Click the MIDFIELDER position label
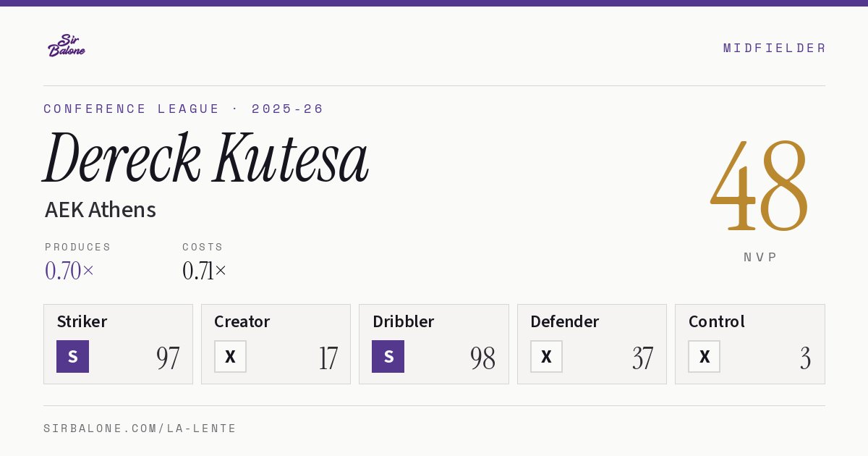The width and height of the screenshot is (868, 456). click(775, 48)
